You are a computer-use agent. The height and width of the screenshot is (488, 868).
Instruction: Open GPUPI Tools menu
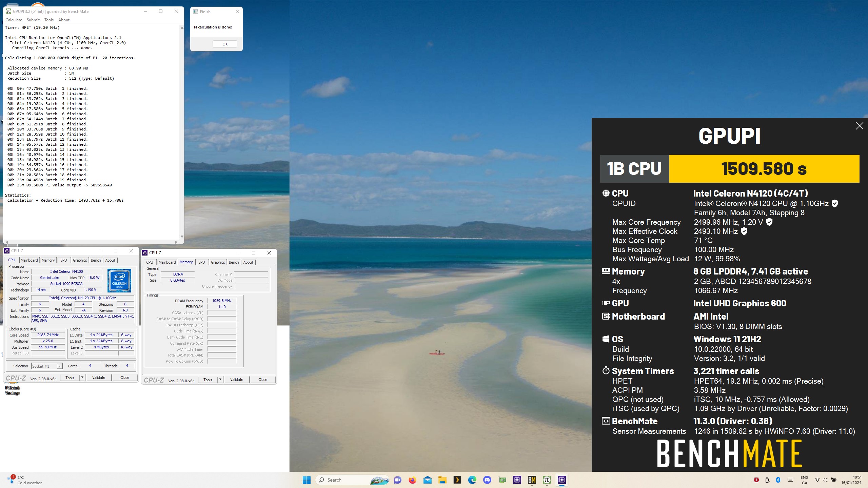49,20
